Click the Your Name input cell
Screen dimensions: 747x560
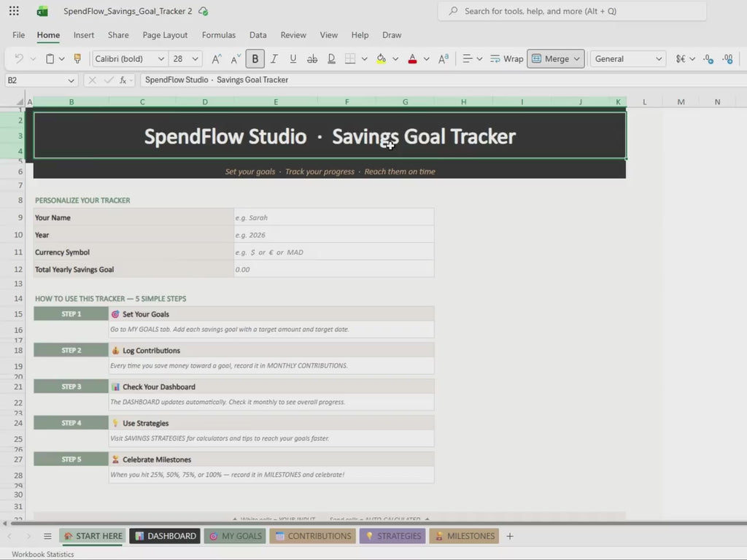333,217
